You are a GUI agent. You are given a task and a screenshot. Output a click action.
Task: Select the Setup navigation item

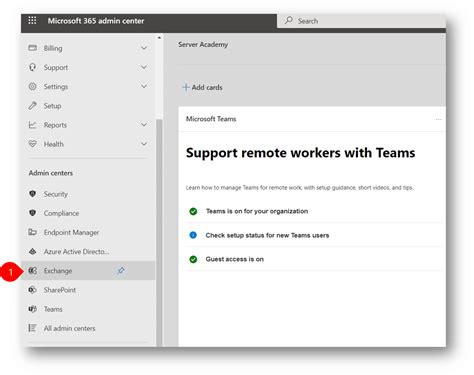click(89, 106)
